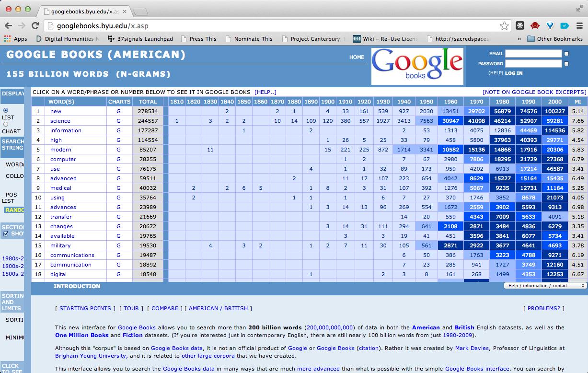Viewport: 588px width, 373px height.
Task: Reload the page with the refresh icon
Action: tap(35, 26)
